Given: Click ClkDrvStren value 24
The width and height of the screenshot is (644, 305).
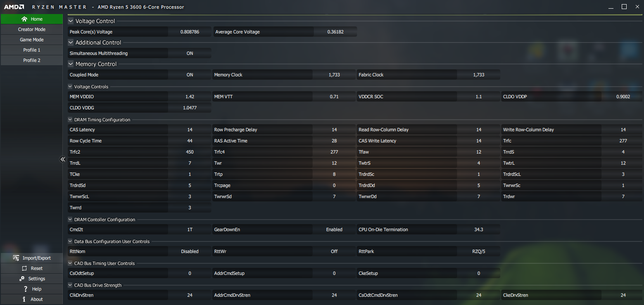Looking at the screenshot, I should pyautogui.click(x=190, y=295).
